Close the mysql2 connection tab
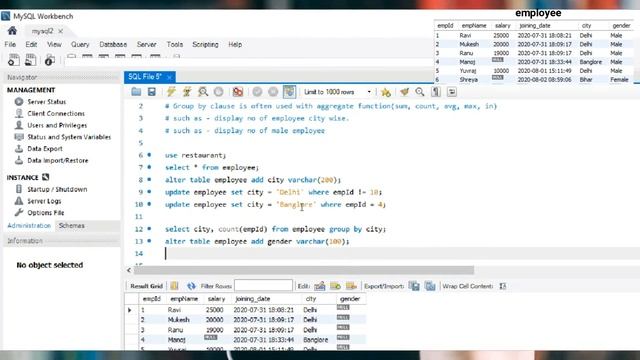Screen dimensions: 640x360 click(60, 31)
